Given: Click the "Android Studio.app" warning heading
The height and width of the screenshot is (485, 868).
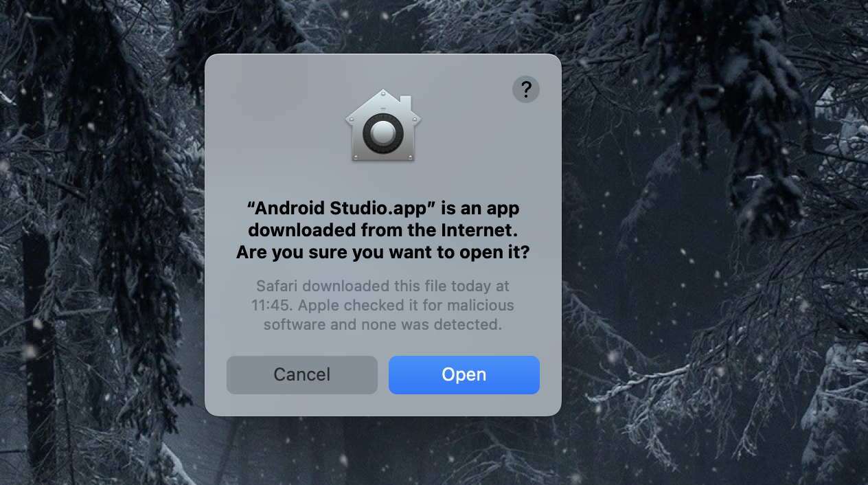Looking at the screenshot, I should pos(383,230).
